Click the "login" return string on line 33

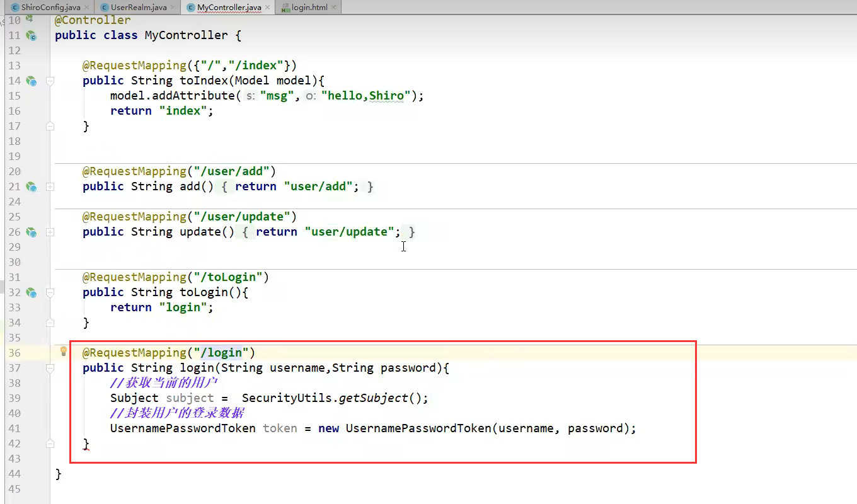[x=183, y=307]
